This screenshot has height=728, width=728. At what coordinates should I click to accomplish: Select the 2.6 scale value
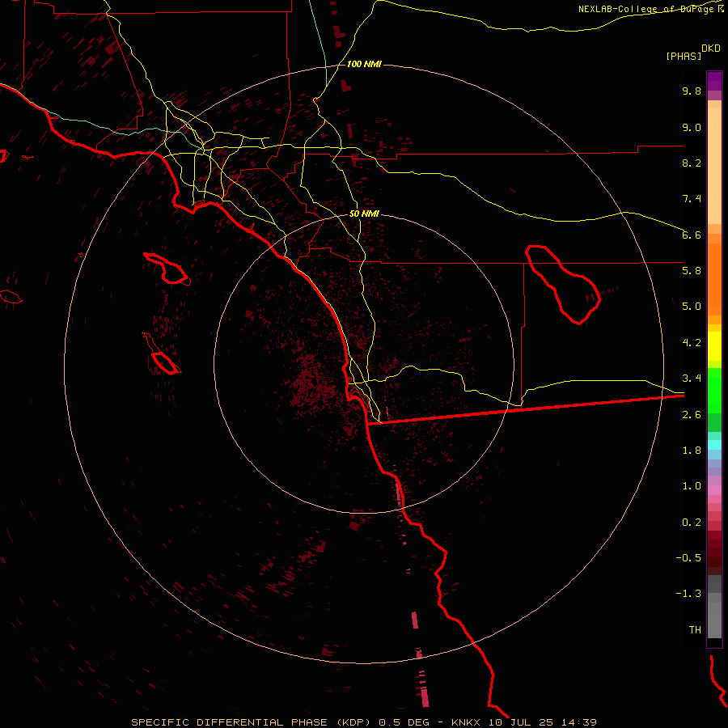[x=692, y=415]
